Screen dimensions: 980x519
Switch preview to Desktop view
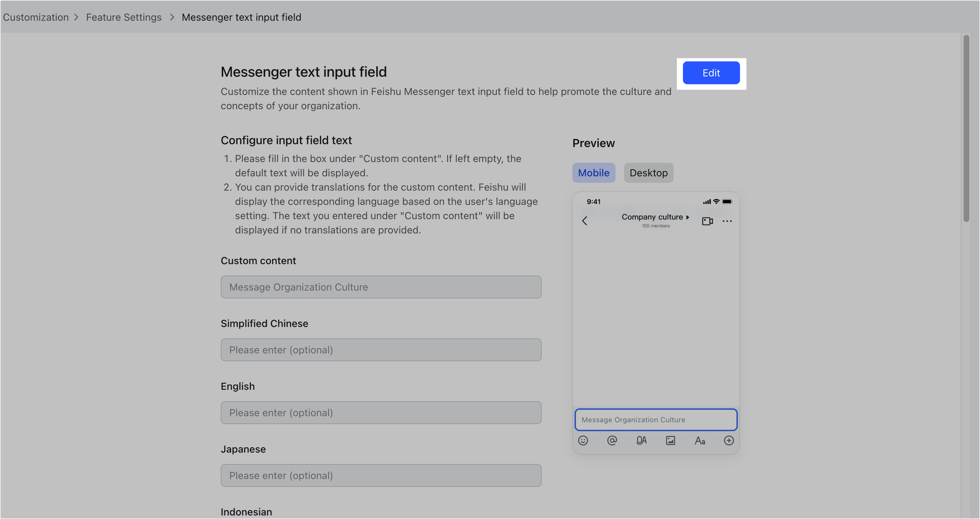[648, 172]
